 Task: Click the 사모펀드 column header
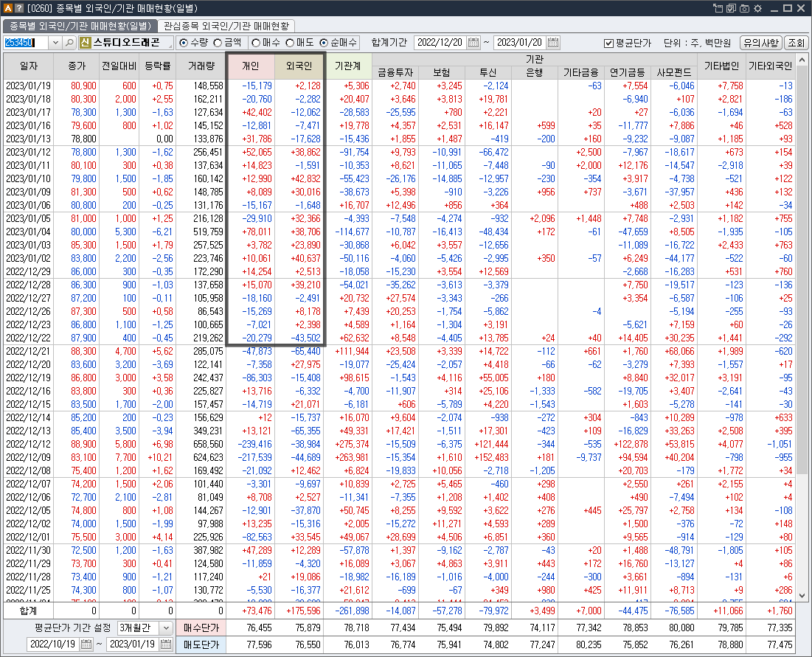tap(674, 72)
